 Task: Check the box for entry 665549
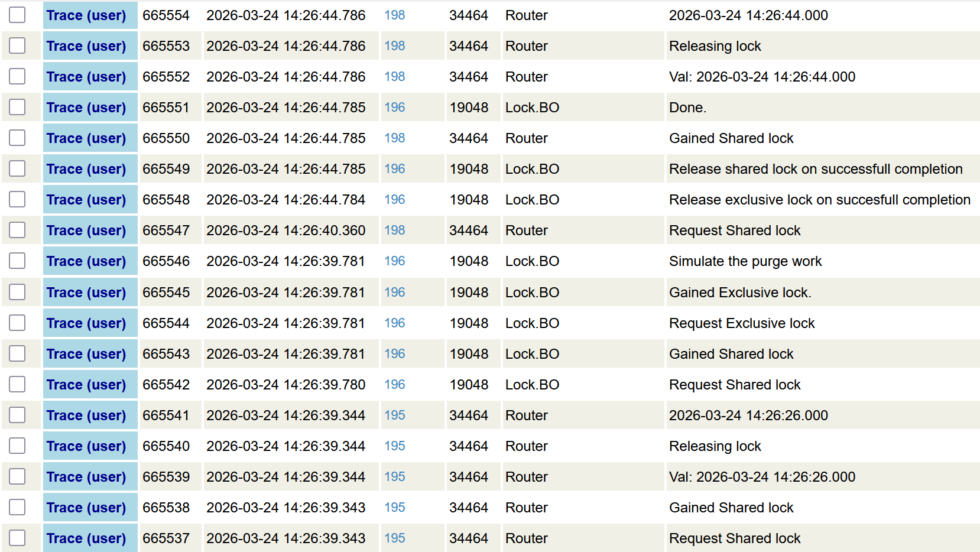(x=17, y=168)
